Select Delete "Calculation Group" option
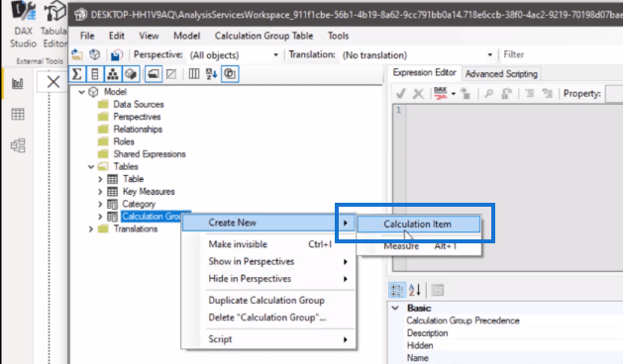This screenshot has height=364, width=623. click(268, 318)
